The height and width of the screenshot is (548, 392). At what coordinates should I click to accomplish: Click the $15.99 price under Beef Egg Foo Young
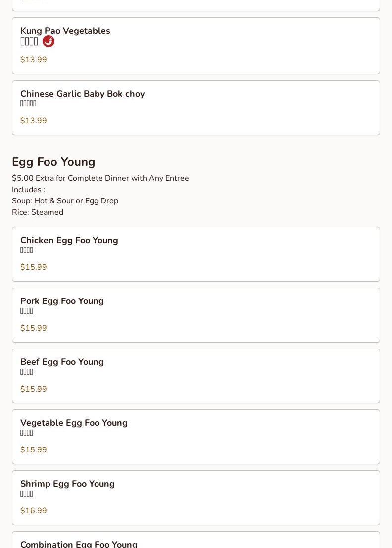[34, 389]
